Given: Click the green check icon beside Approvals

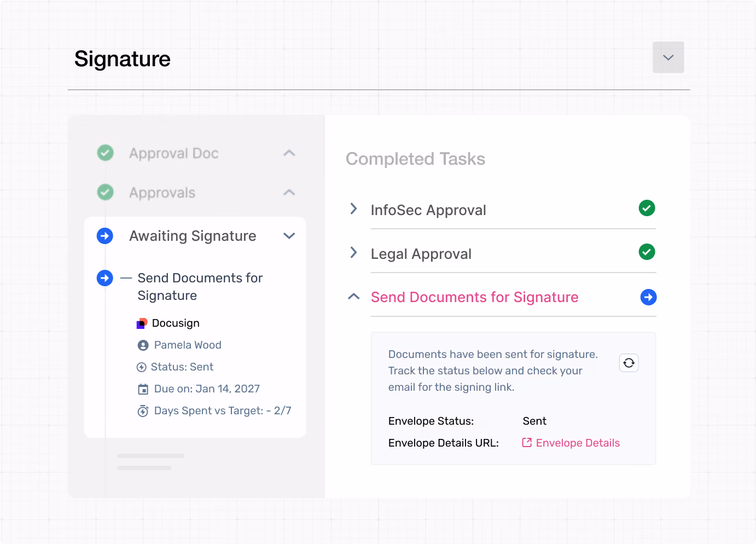Looking at the screenshot, I should click(x=105, y=192).
